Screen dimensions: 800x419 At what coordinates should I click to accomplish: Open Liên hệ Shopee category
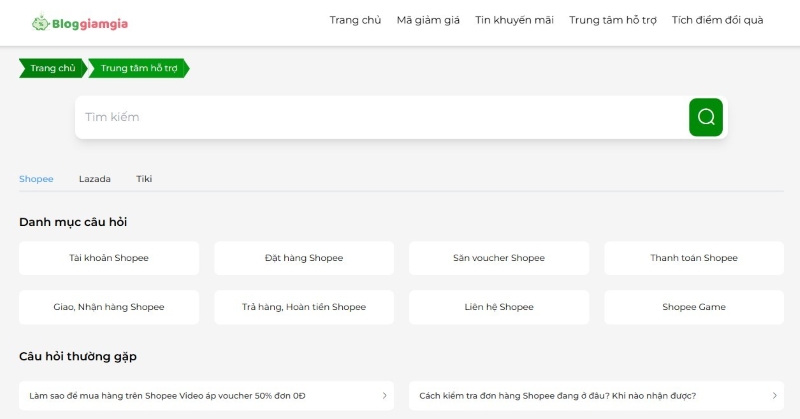(x=499, y=307)
